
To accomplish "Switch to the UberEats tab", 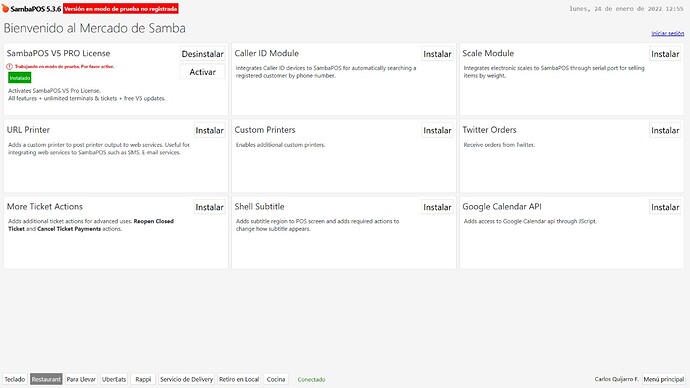I will point(114,379).
